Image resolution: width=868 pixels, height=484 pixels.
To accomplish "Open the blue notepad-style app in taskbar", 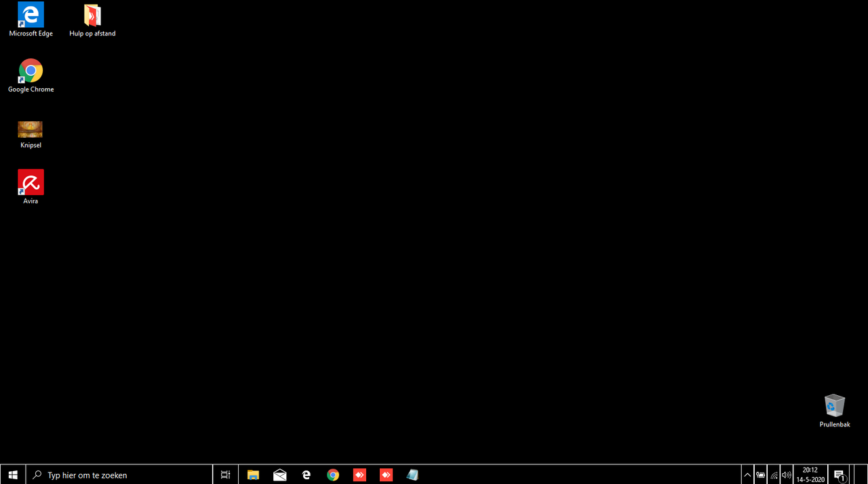I will (412, 475).
